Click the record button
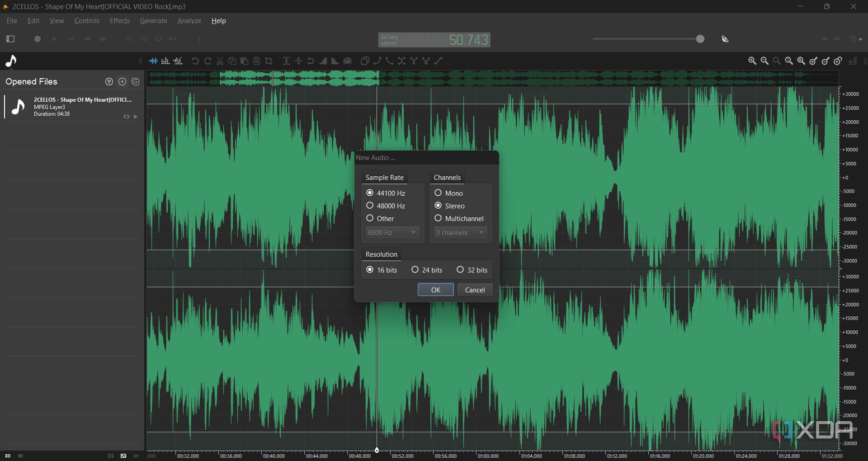 38,39
